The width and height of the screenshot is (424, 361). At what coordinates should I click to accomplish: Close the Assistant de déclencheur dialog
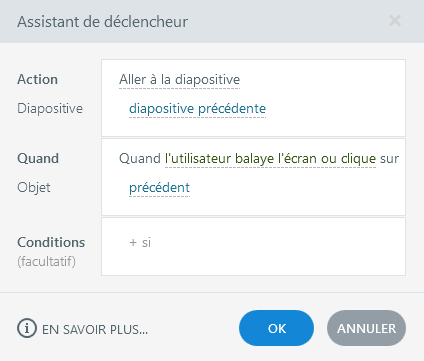395,21
